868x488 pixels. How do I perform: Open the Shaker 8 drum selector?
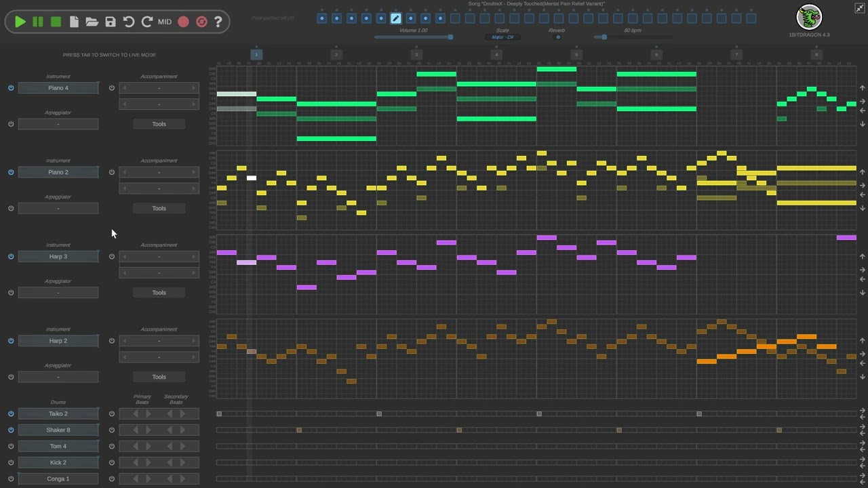[x=58, y=430]
